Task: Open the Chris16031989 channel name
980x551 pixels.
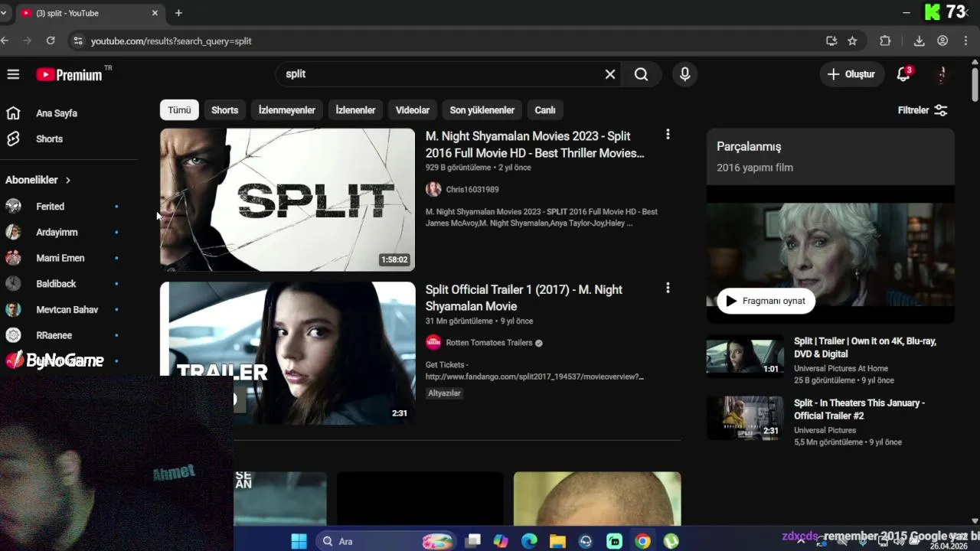Action: click(472, 190)
